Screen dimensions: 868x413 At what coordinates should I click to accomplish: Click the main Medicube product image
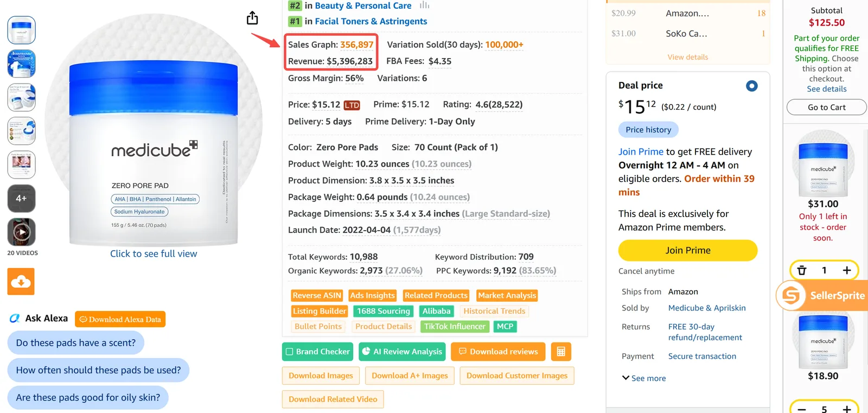tap(154, 130)
